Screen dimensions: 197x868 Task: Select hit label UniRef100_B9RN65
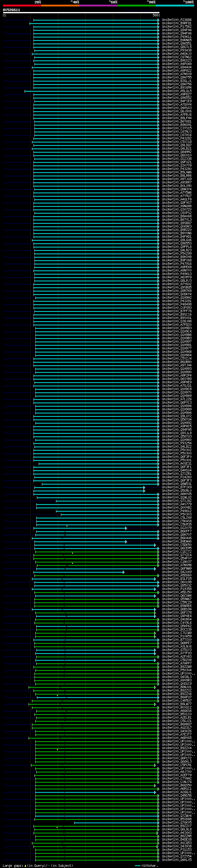click(177, 40)
